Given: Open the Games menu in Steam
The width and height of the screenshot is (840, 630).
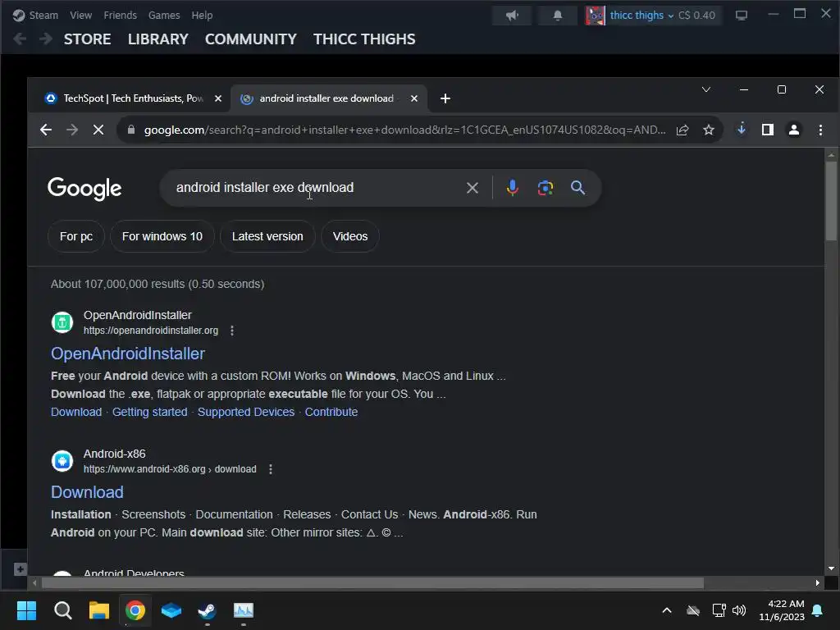Looking at the screenshot, I should (x=164, y=15).
